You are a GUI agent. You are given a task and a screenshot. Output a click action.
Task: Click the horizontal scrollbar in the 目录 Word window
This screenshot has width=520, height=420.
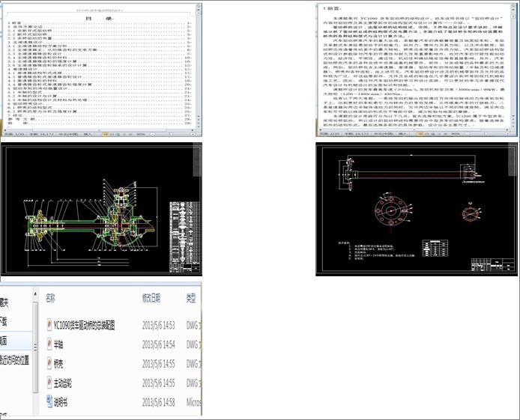click(x=99, y=130)
